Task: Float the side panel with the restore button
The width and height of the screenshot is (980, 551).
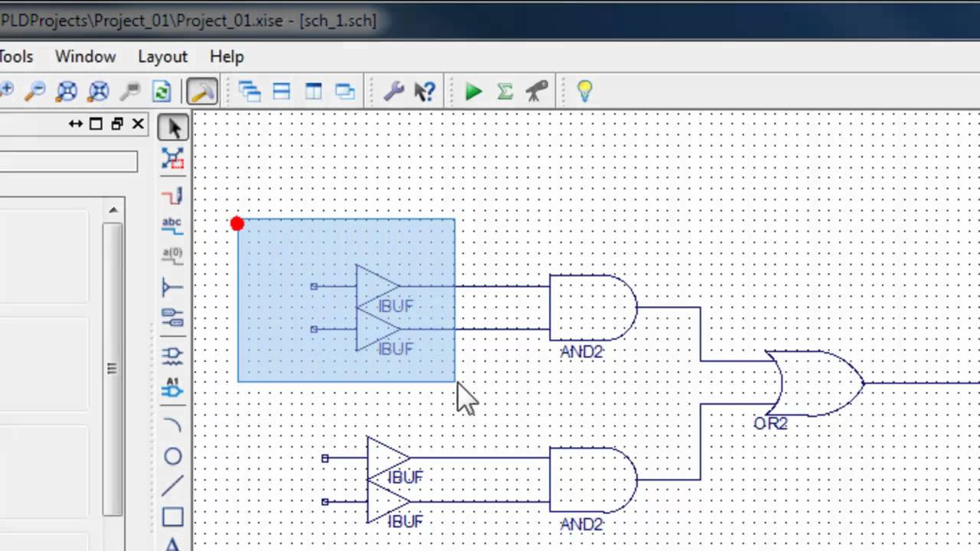Action: tap(117, 124)
